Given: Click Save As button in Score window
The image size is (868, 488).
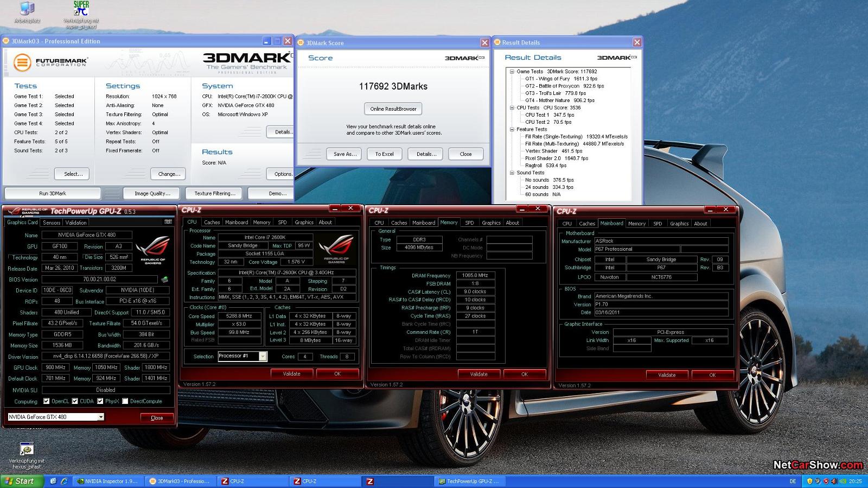Looking at the screenshot, I should [345, 154].
